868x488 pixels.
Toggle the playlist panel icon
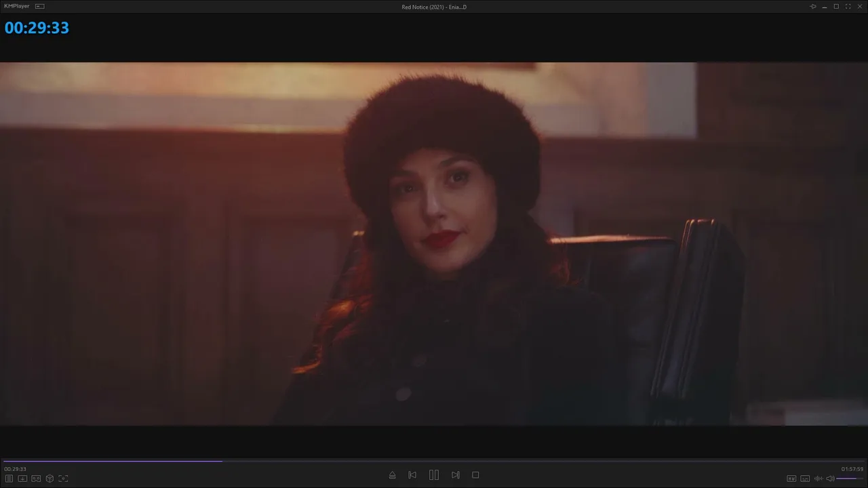(x=9, y=479)
